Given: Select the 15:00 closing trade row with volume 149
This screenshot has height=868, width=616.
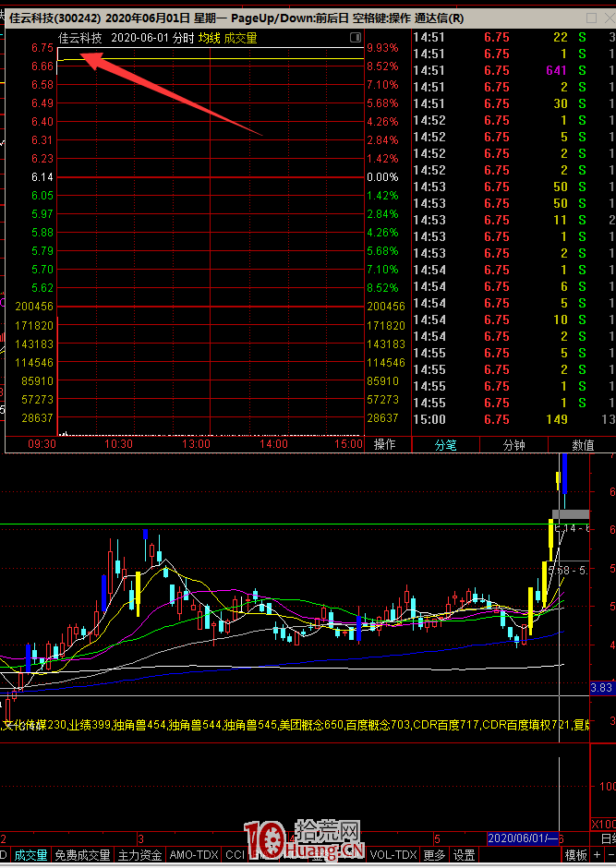Looking at the screenshot, I should 513,419.
